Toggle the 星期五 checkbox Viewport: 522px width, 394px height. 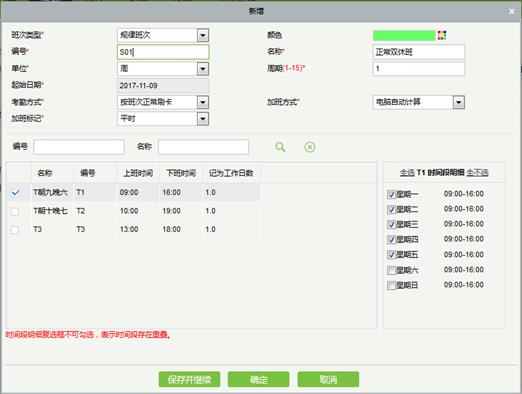coord(391,255)
